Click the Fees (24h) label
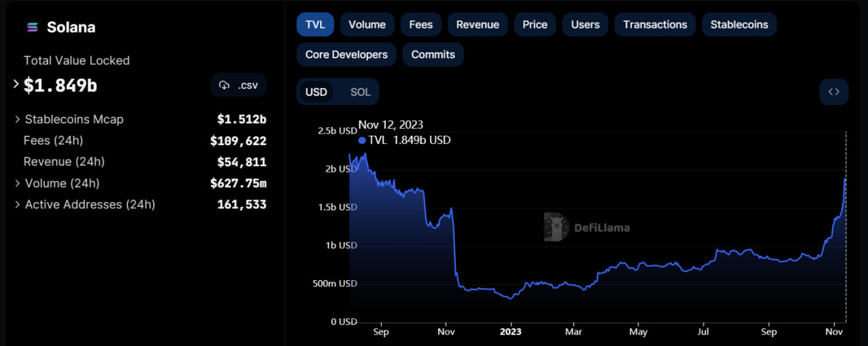The height and width of the screenshot is (346, 868). (54, 140)
